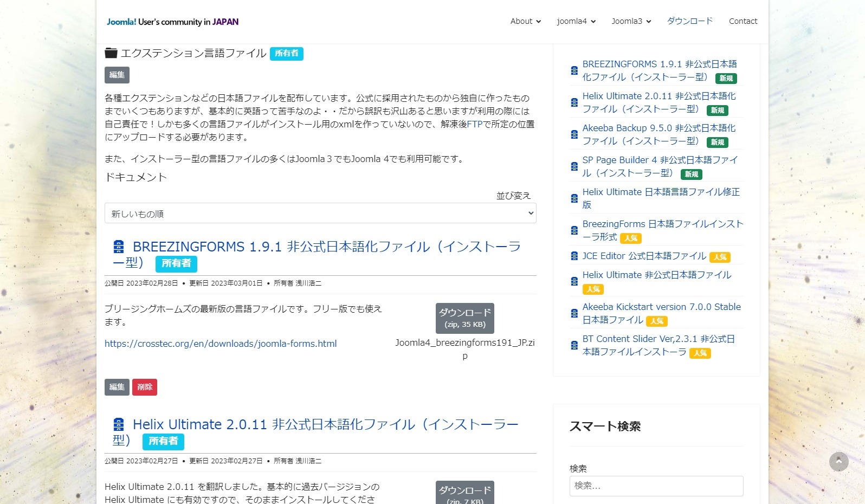Click the FTP link in the description

click(475, 124)
